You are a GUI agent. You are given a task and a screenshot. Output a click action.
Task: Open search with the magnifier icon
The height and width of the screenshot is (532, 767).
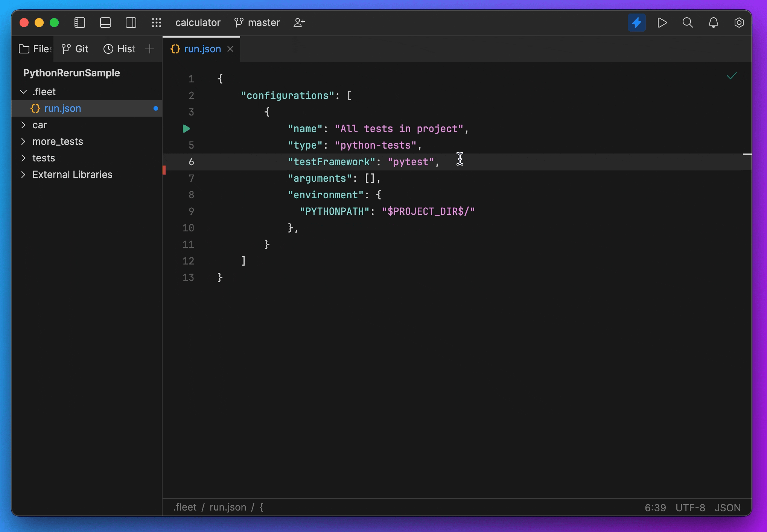coord(688,23)
